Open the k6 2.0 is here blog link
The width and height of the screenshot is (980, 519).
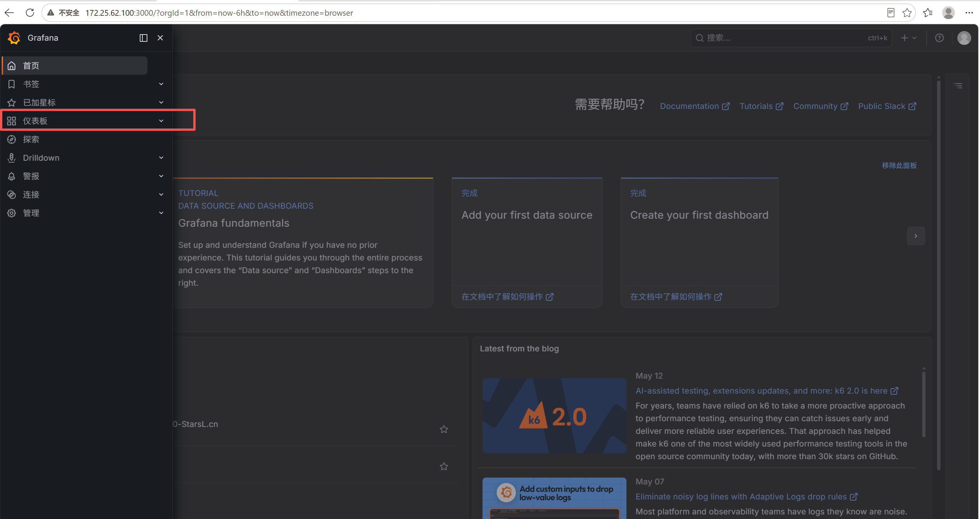[x=767, y=390]
